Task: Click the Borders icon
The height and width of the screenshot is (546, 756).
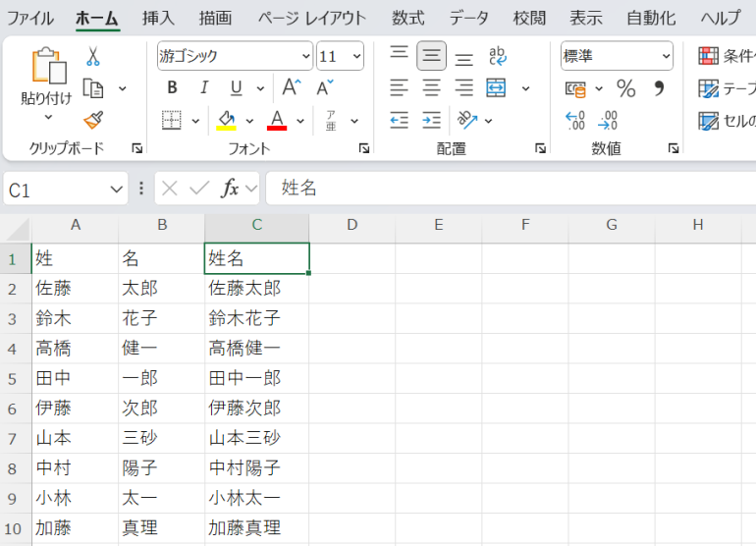Action: click(x=171, y=121)
